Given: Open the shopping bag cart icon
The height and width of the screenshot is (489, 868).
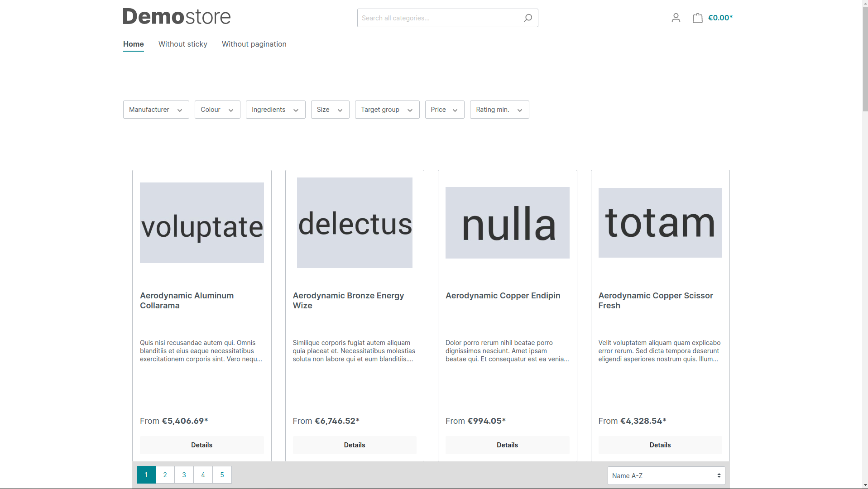Looking at the screenshot, I should 697,18.
